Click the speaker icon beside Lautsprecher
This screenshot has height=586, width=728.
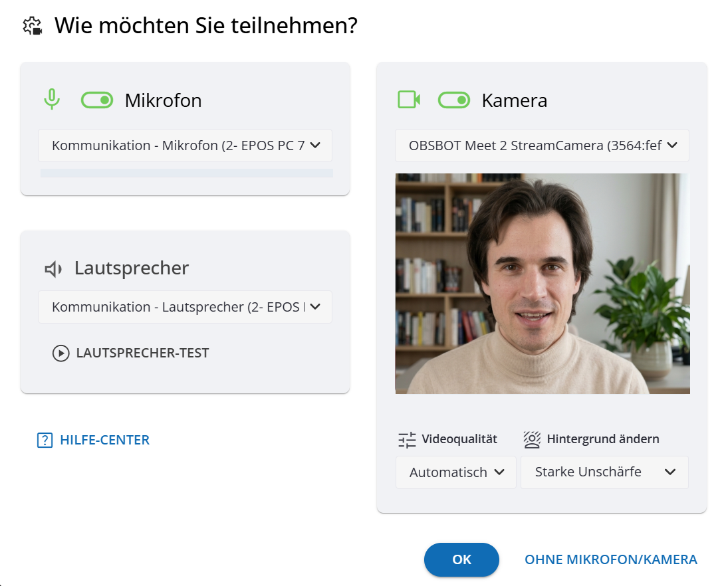(53, 268)
